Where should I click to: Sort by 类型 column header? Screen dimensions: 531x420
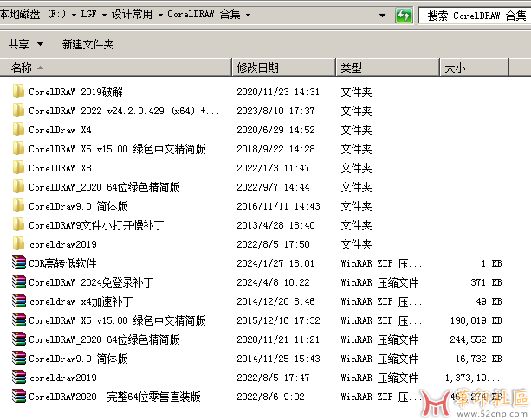pyautogui.click(x=388, y=68)
